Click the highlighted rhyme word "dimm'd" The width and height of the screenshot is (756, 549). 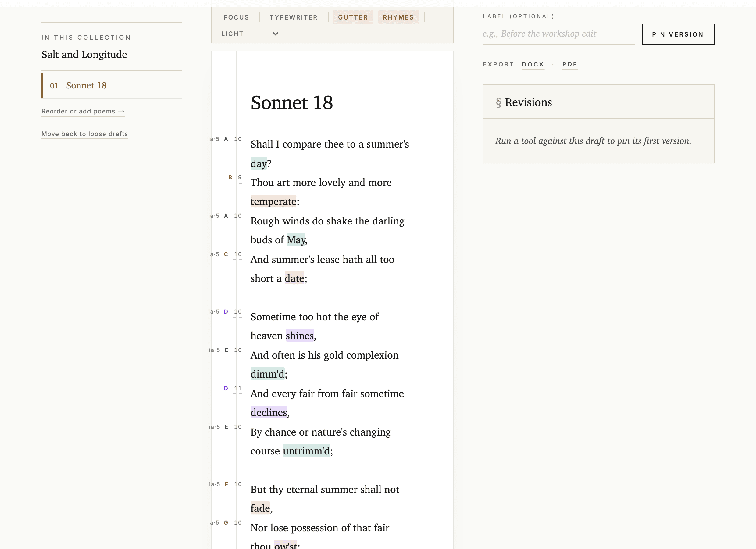pos(268,374)
